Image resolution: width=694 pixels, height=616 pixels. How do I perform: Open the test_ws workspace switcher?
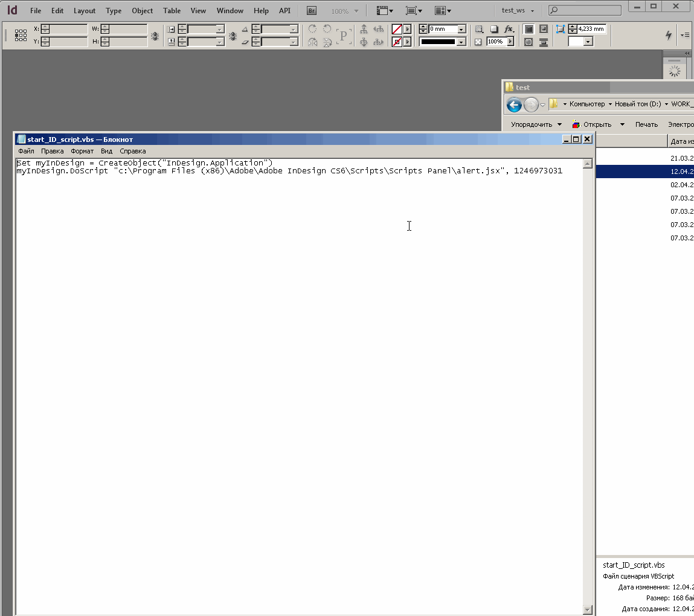point(518,10)
